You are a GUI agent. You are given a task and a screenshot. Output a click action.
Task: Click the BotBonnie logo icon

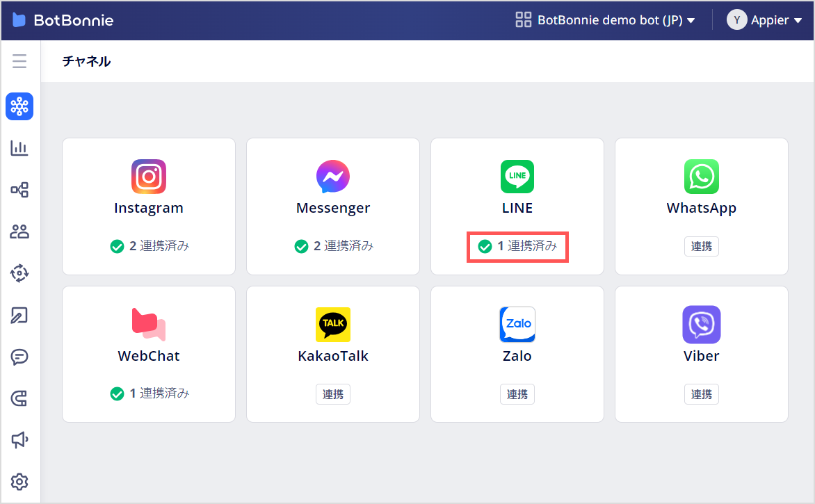click(x=19, y=20)
